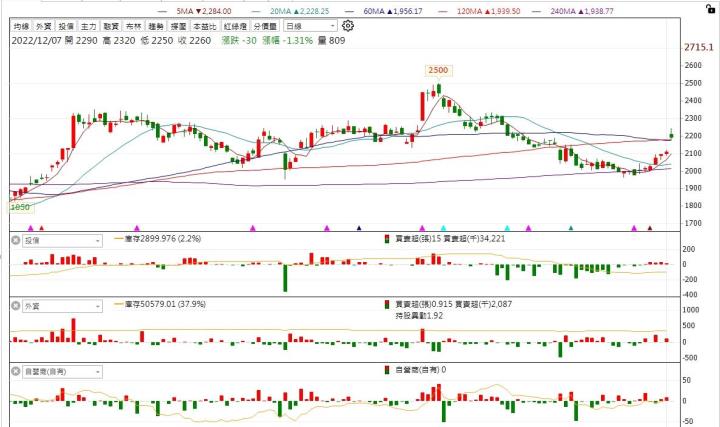Open the 日線 period dropdown
The width and height of the screenshot is (720, 427).
coord(310,26)
